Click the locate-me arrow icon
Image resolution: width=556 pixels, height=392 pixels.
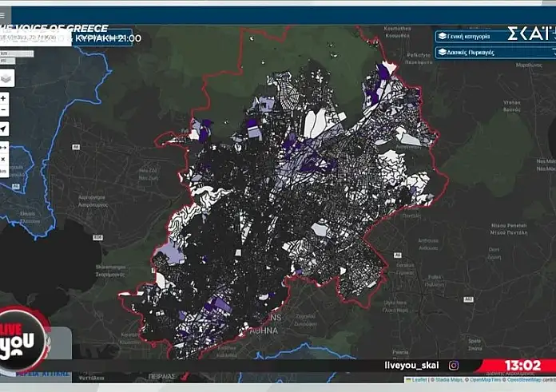[x=4, y=129]
